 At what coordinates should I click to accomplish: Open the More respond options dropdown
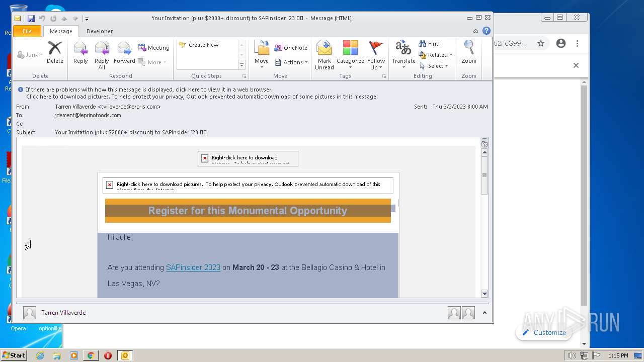152,62
